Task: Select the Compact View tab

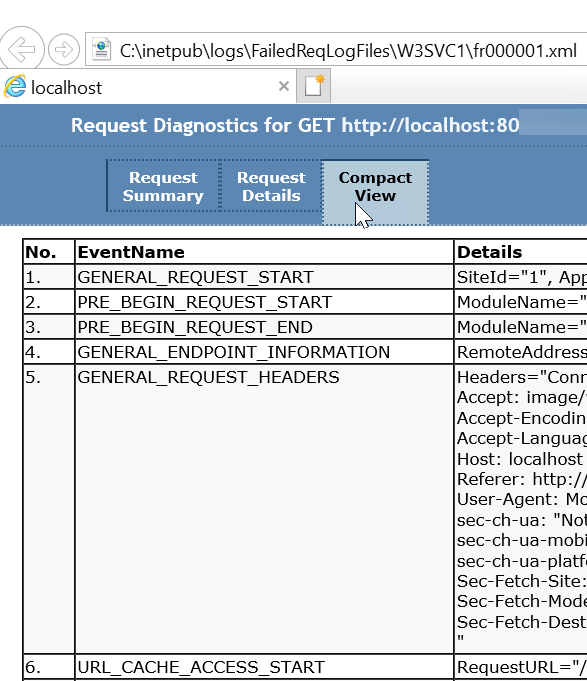Action: pos(375,192)
